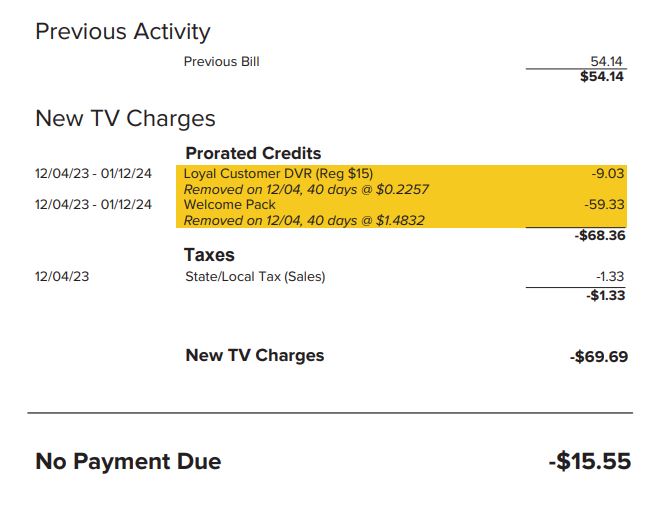Select the -$69.69 new charges total
656x510 pixels.
click(599, 356)
